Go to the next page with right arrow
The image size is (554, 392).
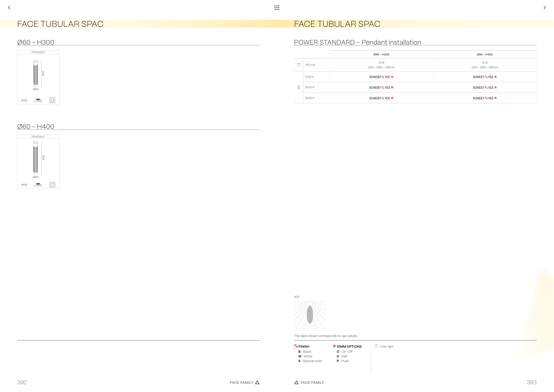[x=545, y=8]
